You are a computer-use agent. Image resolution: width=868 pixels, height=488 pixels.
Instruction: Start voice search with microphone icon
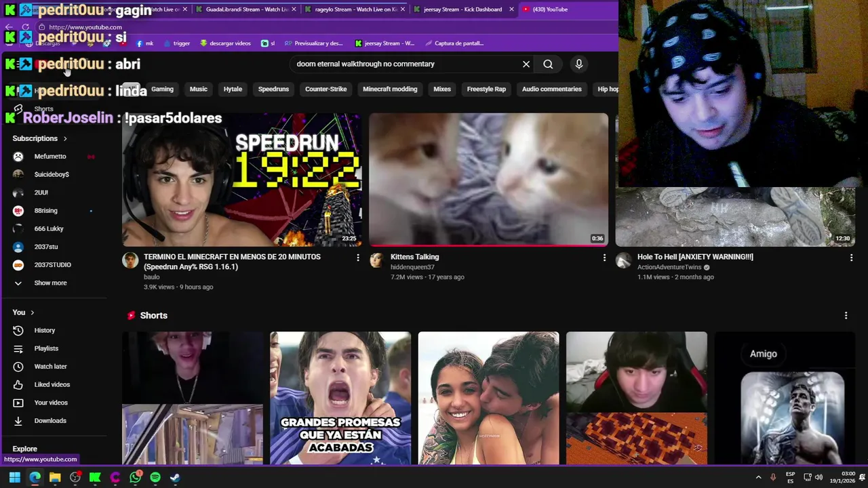pyautogui.click(x=579, y=64)
